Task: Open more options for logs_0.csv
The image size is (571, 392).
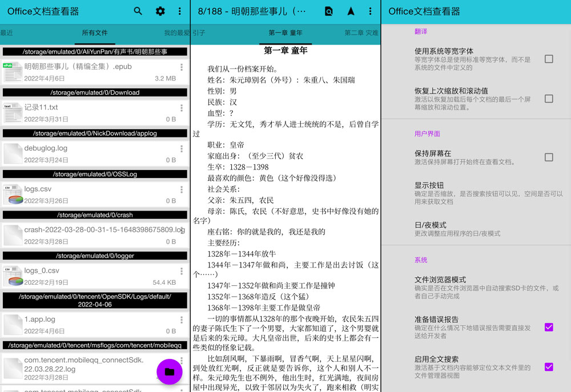Action: click(x=182, y=271)
